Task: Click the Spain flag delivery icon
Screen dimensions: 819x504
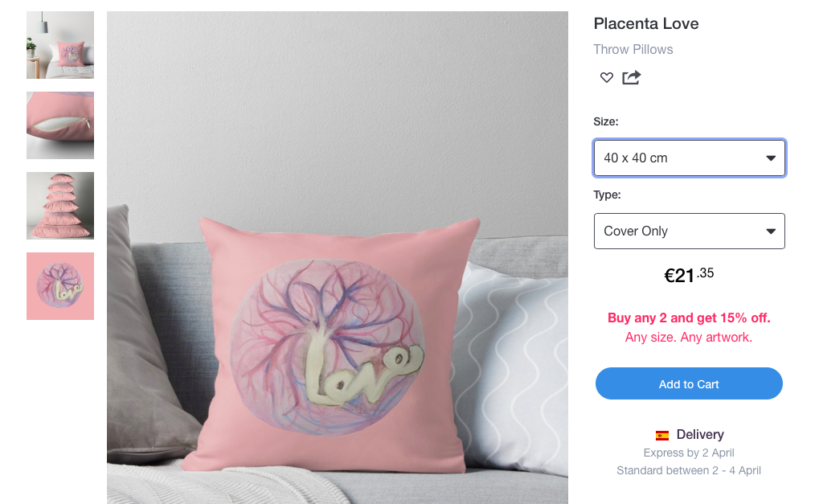Action: pyautogui.click(x=662, y=435)
